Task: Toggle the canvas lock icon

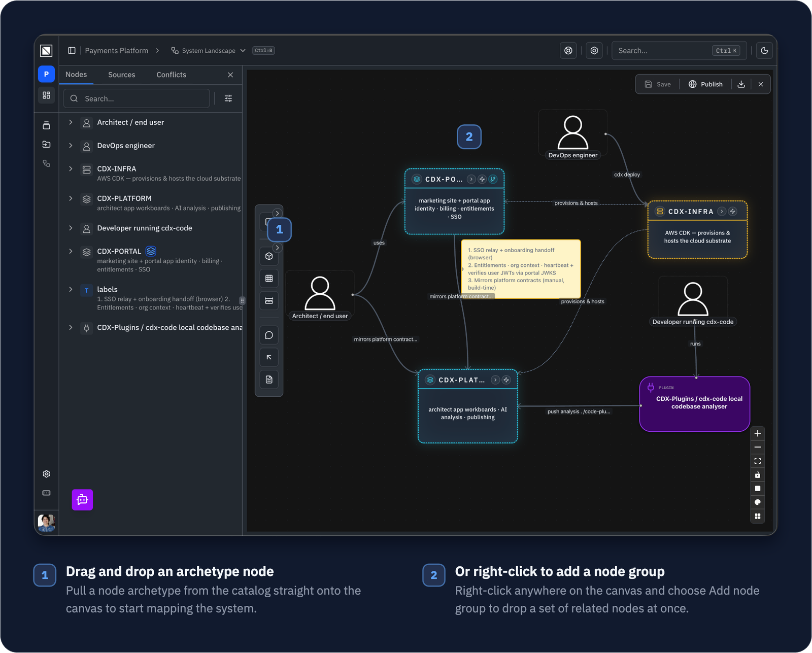Action: pyautogui.click(x=758, y=475)
